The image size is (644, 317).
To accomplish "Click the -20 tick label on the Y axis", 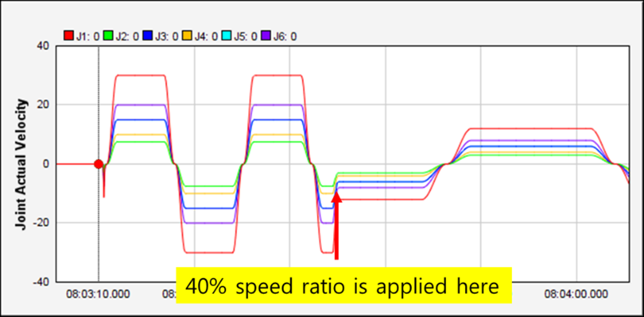I will point(42,223).
